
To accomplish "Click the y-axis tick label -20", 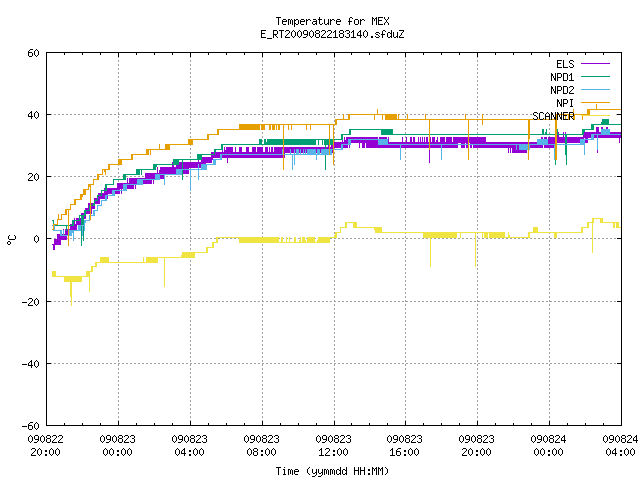I will coord(31,302).
